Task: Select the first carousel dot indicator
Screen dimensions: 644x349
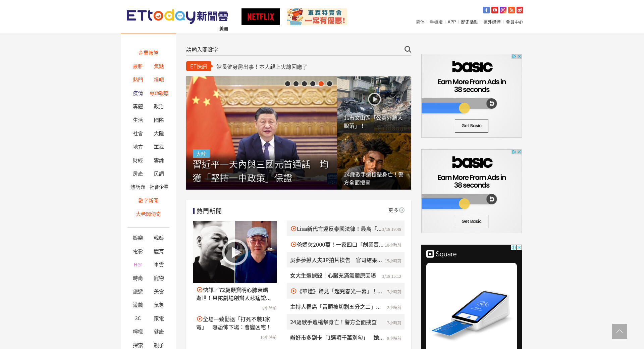Action: 287,84
